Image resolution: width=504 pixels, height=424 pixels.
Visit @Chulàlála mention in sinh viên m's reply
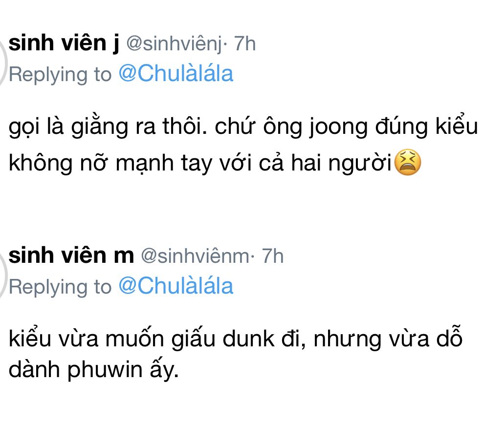176,286
